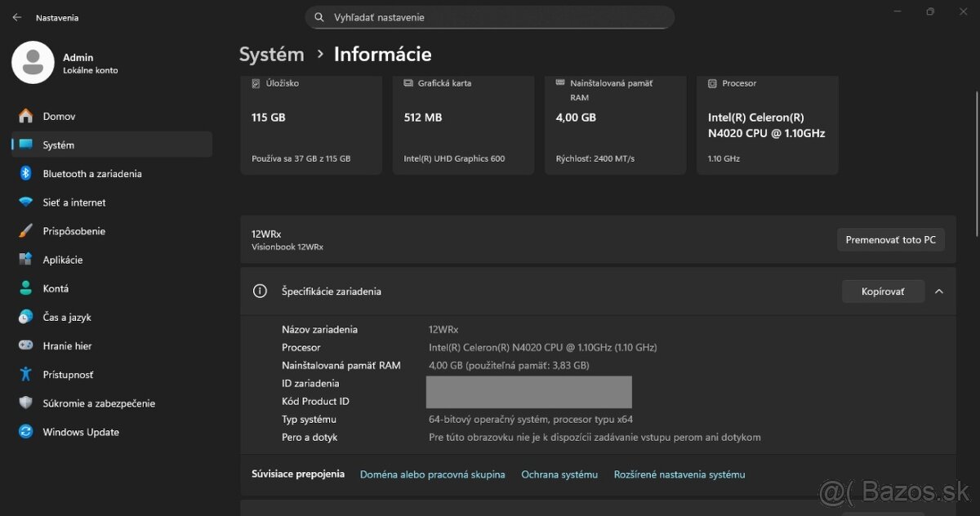Click the Súkromie a zabezpečenie shield icon
Viewport: 980px width, 516px height.
pyautogui.click(x=26, y=403)
